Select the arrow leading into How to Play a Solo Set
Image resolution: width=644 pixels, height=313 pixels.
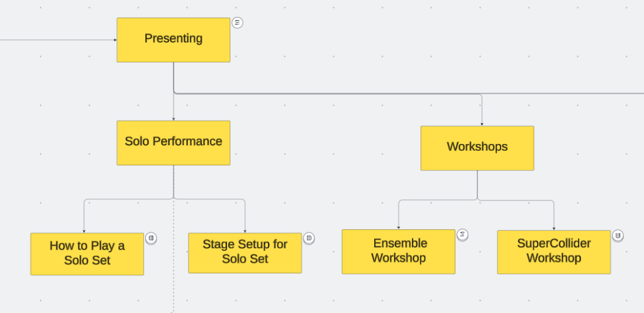[84, 217]
